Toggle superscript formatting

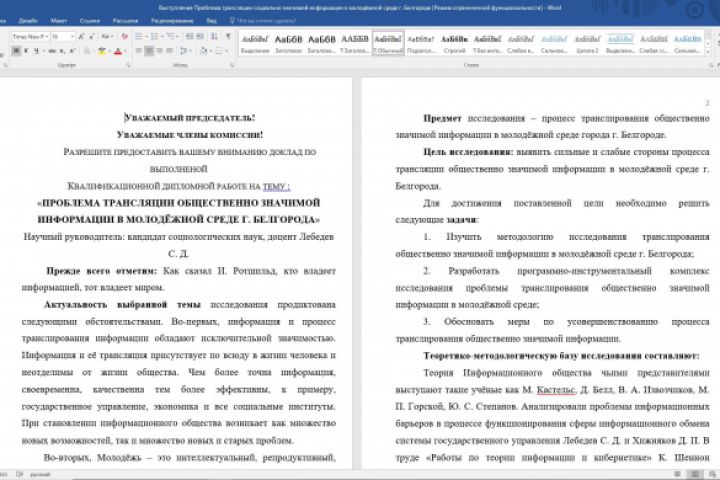click(72, 51)
